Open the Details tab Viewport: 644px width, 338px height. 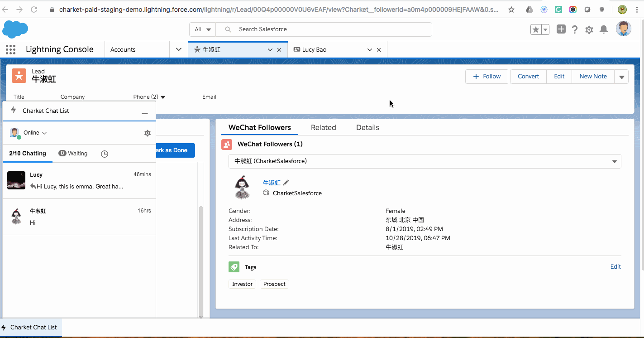coord(367,128)
